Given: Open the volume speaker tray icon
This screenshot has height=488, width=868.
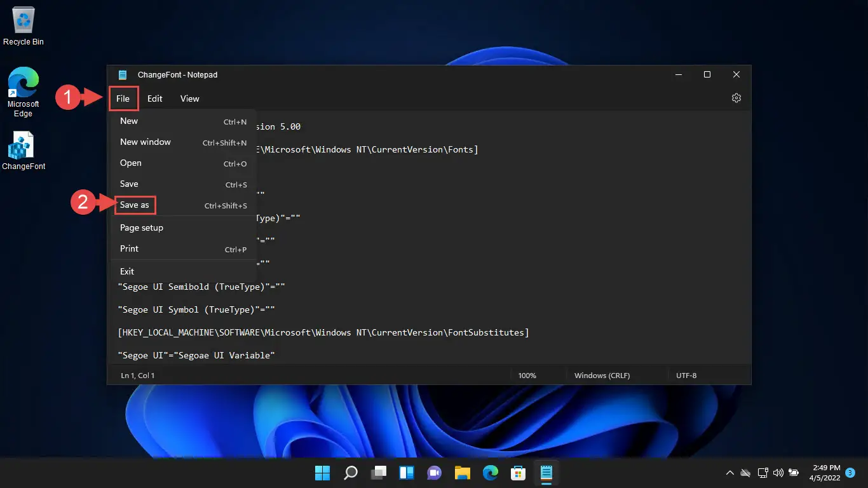Looking at the screenshot, I should point(778,473).
